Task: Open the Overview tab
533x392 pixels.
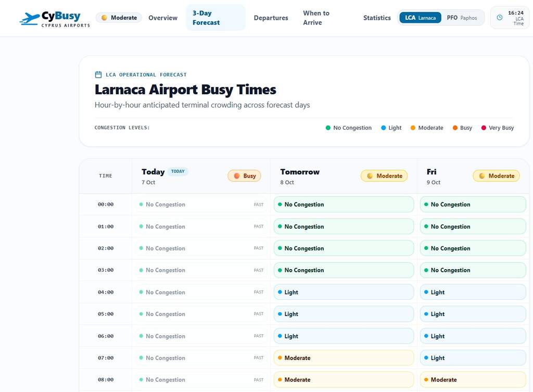Action: [x=163, y=18]
